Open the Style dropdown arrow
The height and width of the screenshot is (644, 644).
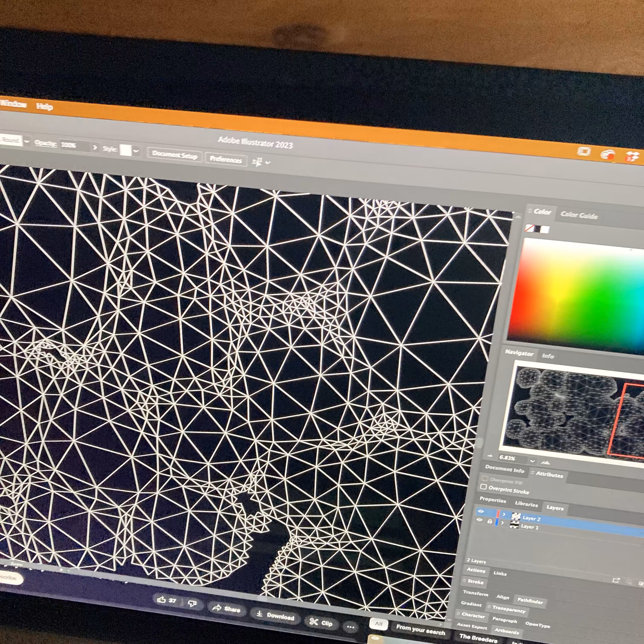pyautogui.click(x=136, y=151)
